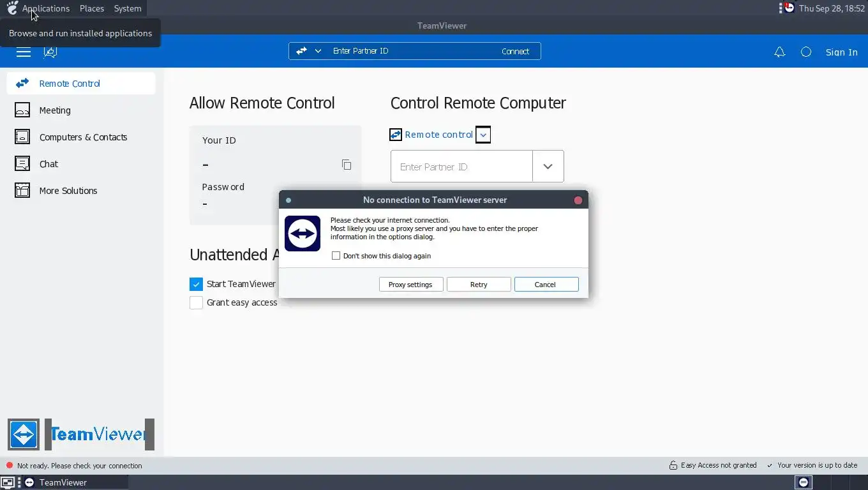Click 'Your version is up to date' status
Screen dimensions: 868x490
tap(817, 466)
